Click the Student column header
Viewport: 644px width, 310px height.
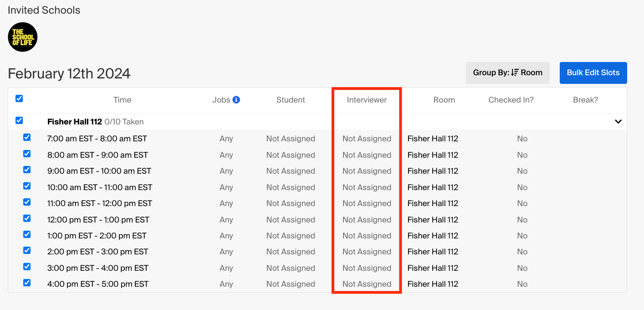click(291, 100)
